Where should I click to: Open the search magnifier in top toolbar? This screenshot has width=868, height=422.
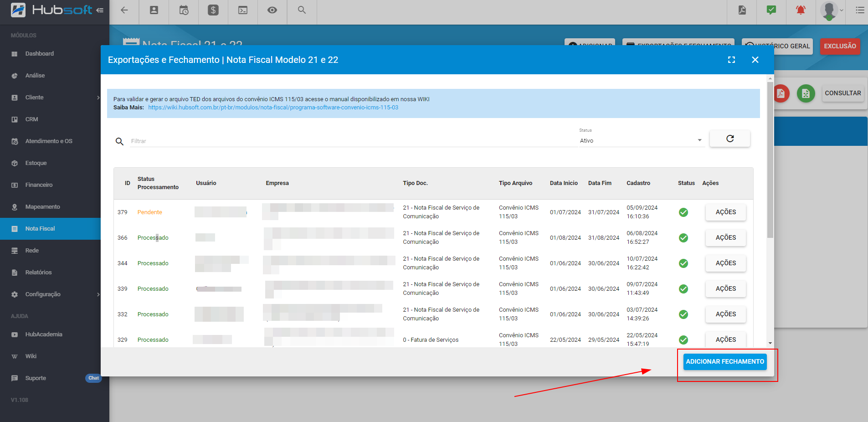(302, 10)
